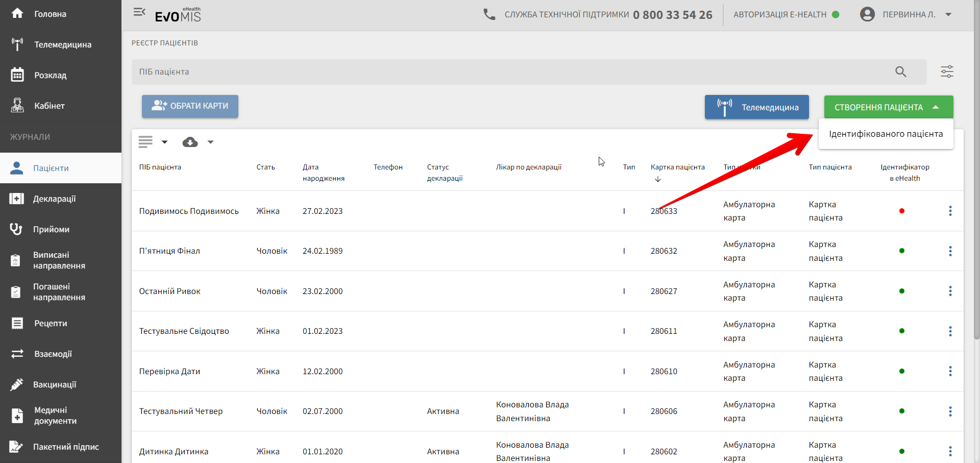Screen dimensions: 980x463
Task: Click the blue Телемедицина button
Action: point(756,107)
